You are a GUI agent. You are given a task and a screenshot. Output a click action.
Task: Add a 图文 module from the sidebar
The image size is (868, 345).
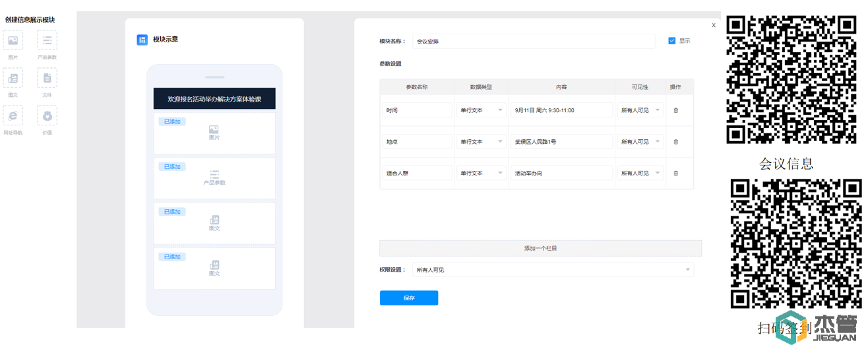pos(13,78)
